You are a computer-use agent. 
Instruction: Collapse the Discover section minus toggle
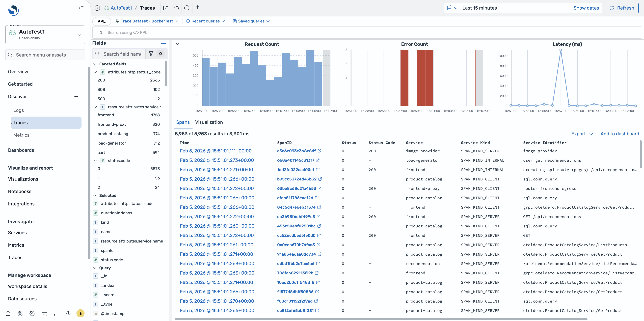click(x=76, y=96)
